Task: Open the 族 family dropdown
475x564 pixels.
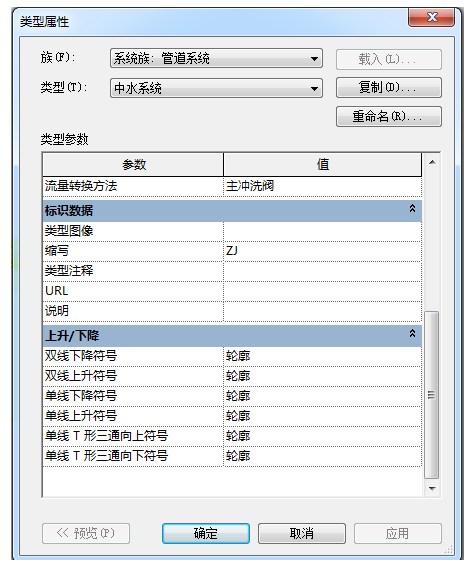Action: [x=216, y=58]
